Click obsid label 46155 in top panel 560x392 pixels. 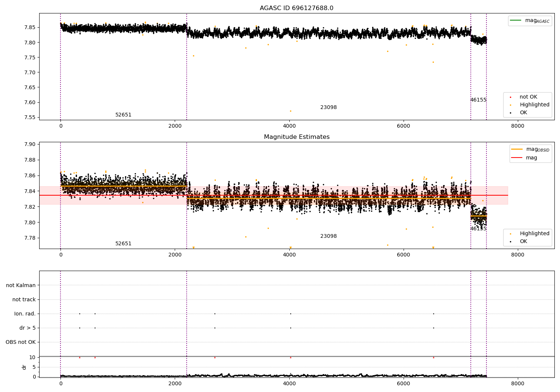[478, 100]
